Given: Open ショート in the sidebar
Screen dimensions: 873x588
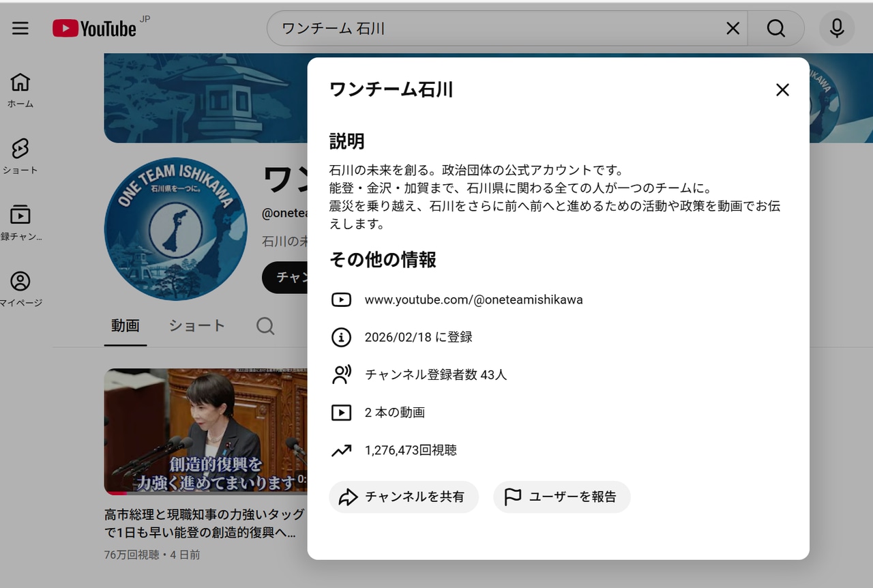Looking at the screenshot, I should click(x=20, y=157).
